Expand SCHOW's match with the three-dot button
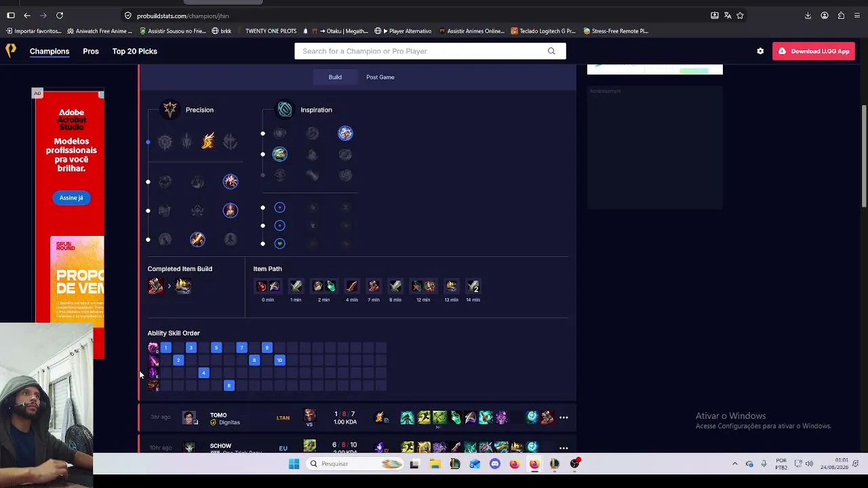Screen dimensions: 868x488 [564, 448]
